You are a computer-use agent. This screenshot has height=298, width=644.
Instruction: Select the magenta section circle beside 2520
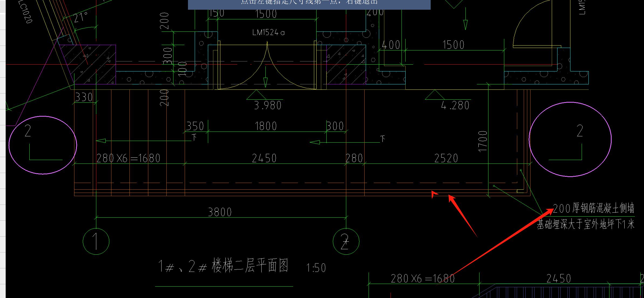(570, 139)
